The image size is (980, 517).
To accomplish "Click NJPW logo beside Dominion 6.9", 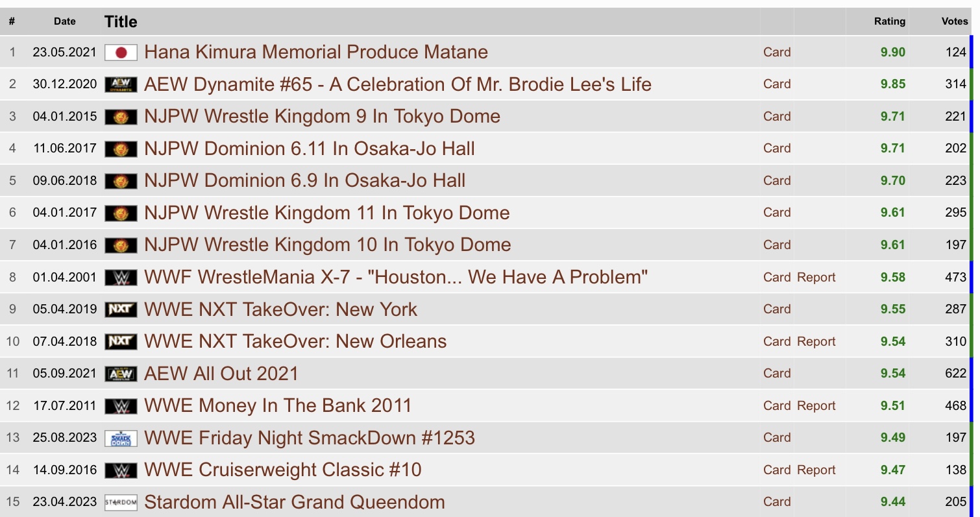I will pos(121,181).
